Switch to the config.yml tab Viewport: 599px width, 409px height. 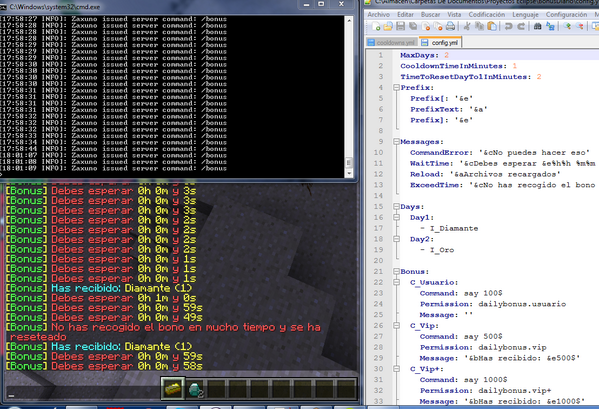pos(440,42)
